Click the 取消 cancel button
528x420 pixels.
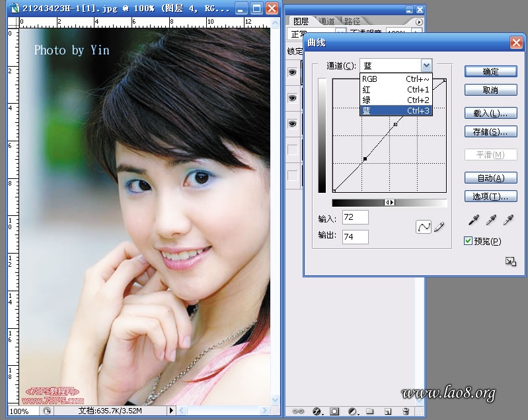490,90
